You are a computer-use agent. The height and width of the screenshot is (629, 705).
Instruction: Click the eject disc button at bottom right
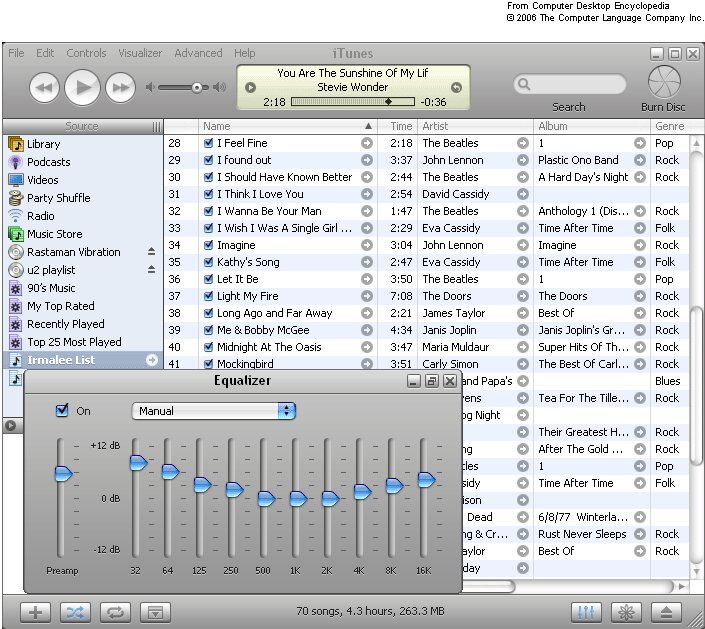(x=666, y=612)
